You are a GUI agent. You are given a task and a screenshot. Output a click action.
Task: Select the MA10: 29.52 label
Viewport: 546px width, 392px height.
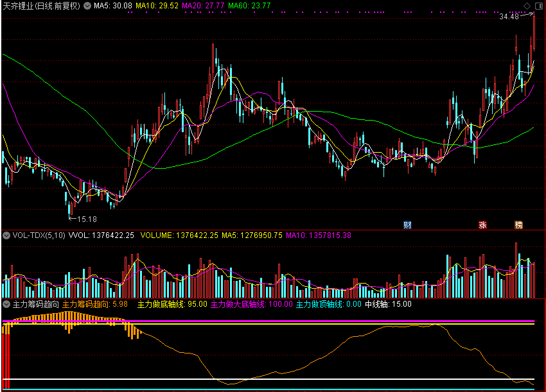pos(157,6)
